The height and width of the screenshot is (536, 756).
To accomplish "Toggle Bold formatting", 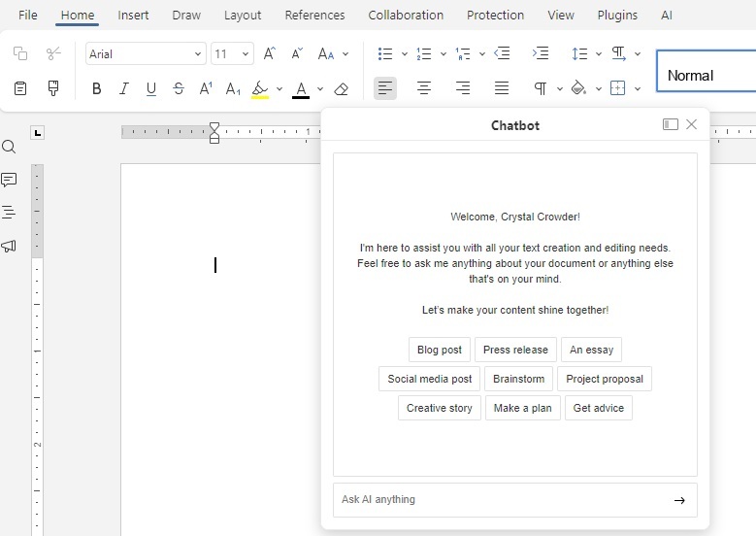I will [96, 88].
